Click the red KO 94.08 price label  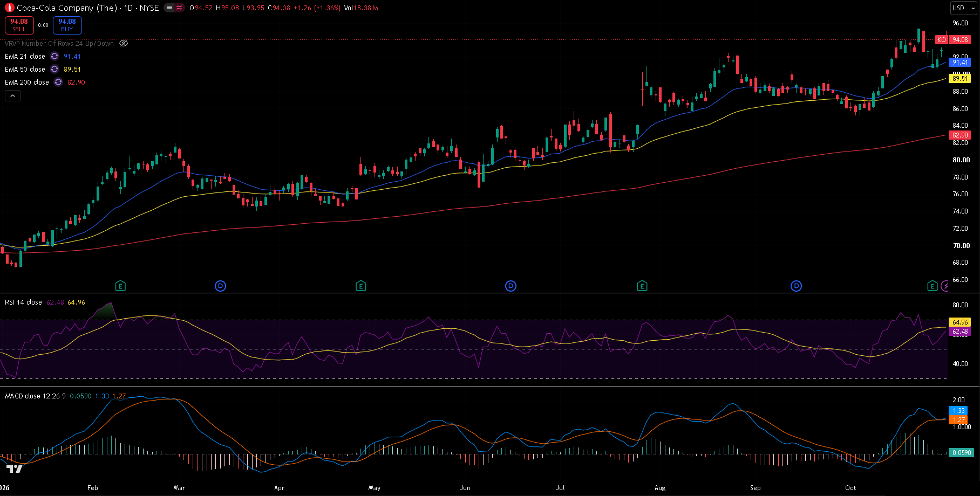(x=953, y=39)
